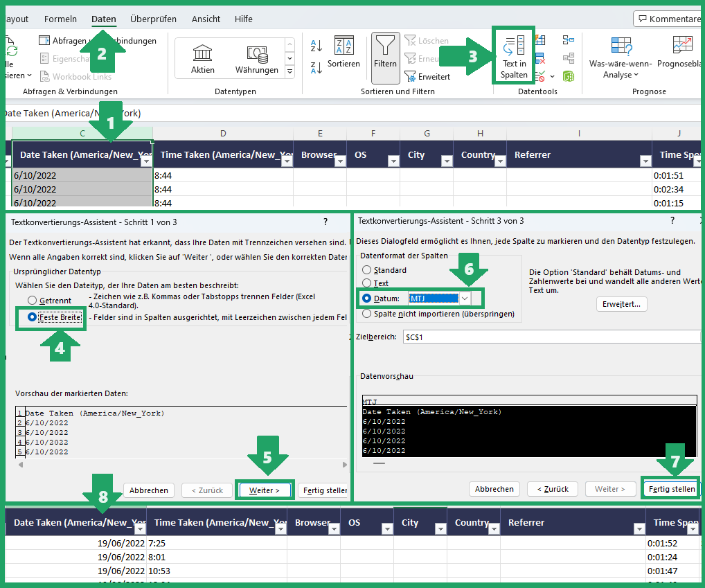Select the Getrennt radio option

coord(32,301)
